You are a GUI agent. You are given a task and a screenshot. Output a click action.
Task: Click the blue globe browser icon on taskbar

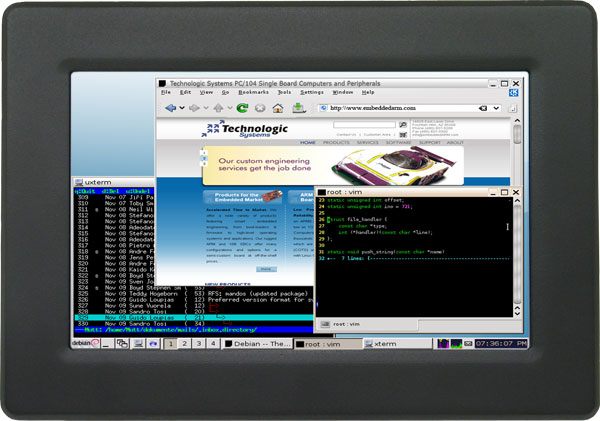point(153,344)
